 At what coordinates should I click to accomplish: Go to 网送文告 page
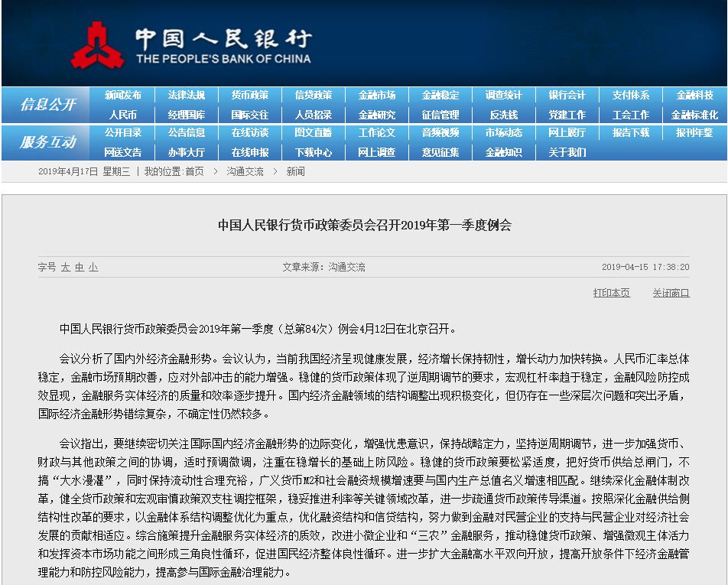click(x=122, y=152)
